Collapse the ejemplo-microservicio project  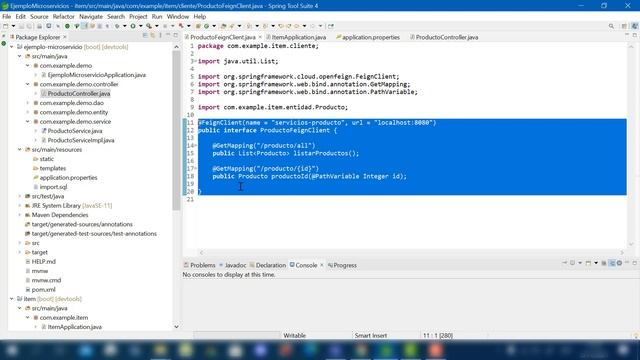point(12,47)
